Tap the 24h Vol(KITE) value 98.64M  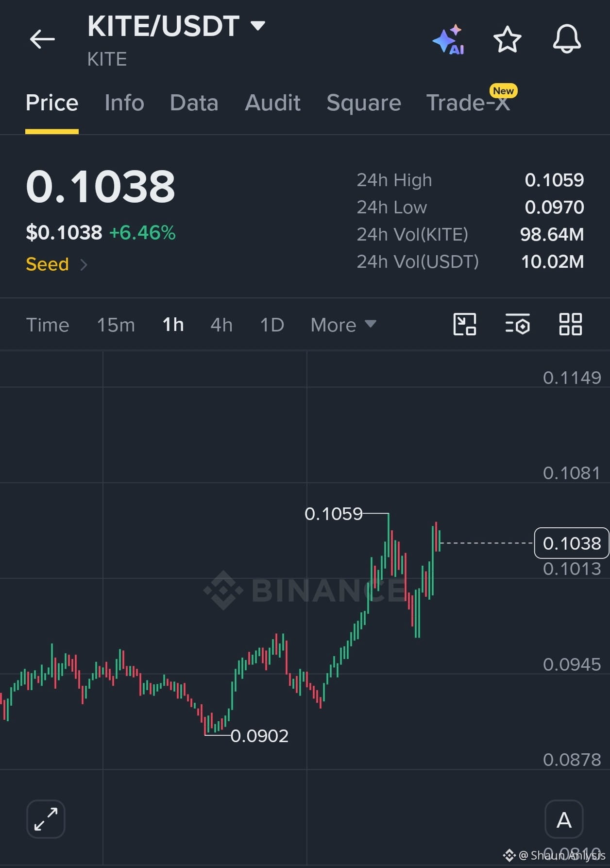point(552,235)
